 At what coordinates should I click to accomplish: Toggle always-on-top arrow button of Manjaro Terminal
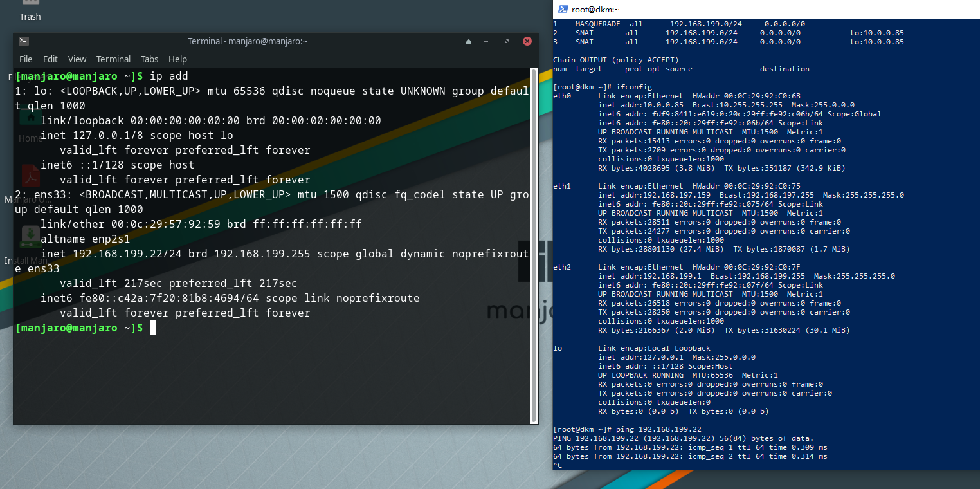pos(469,41)
